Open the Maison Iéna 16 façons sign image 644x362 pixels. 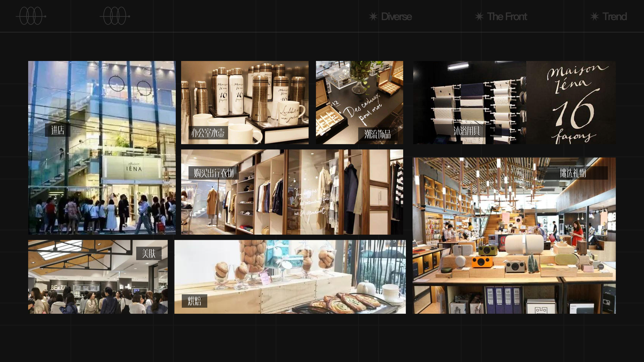coord(571,102)
